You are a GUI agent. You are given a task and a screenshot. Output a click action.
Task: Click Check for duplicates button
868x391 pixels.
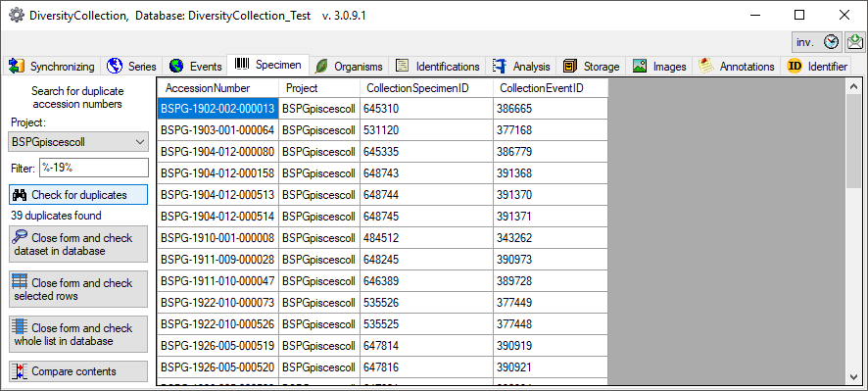[x=78, y=195]
